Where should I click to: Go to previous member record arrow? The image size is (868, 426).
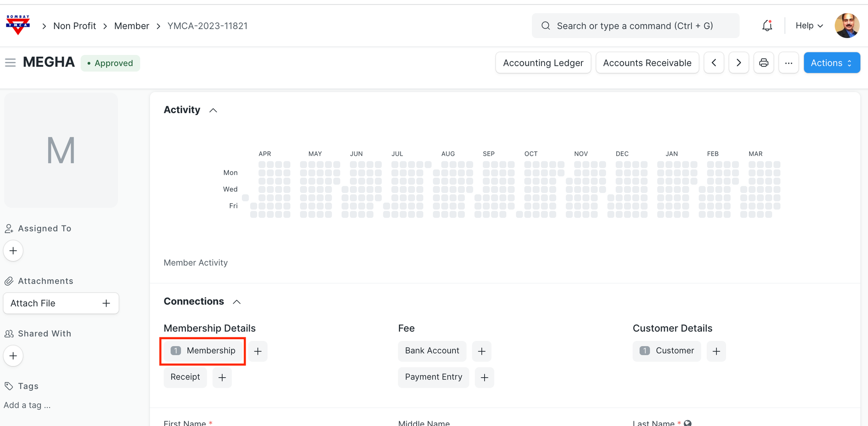(714, 63)
